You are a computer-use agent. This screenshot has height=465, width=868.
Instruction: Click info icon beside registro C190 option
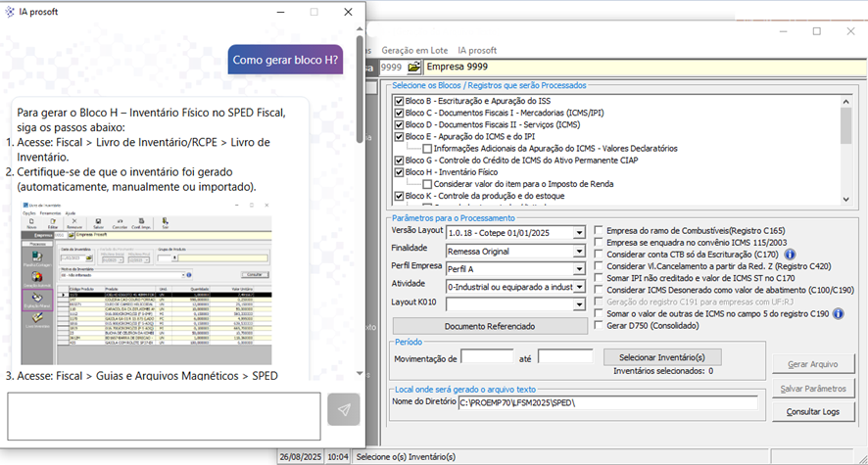point(841,313)
